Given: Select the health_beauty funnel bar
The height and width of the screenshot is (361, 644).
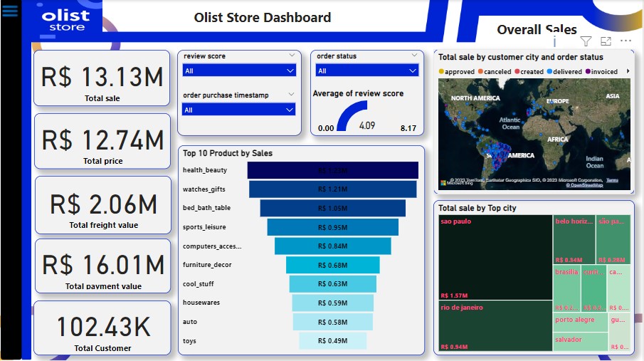Looking at the screenshot, I should (332, 171).
